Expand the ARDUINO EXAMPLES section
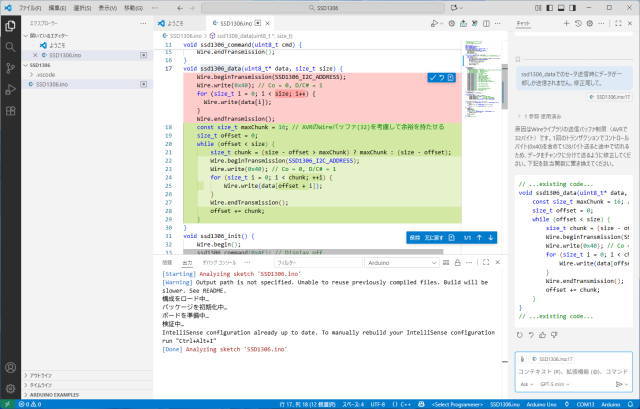This screenshot has width=640, height=409. 54,395
